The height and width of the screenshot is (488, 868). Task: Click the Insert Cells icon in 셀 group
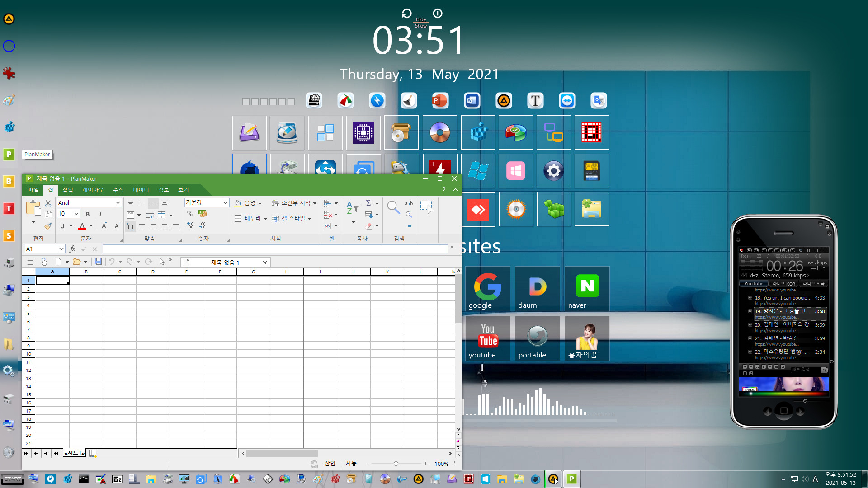328,203
